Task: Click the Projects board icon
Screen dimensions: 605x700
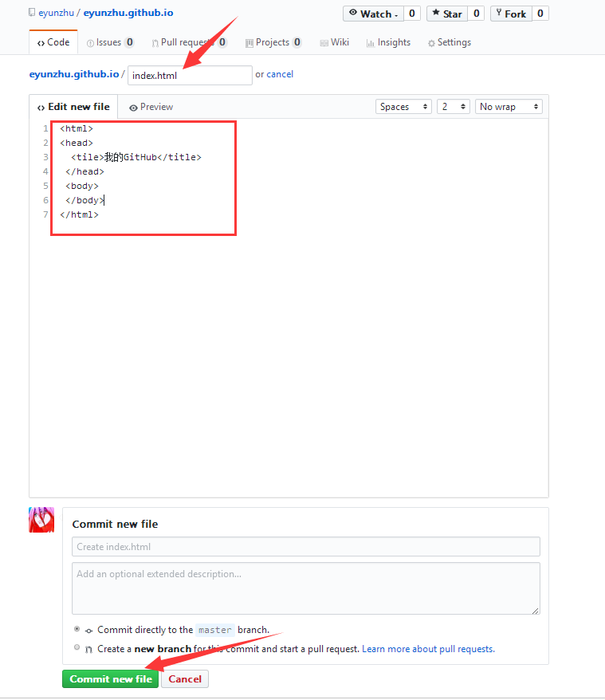Action: [249, 43]
